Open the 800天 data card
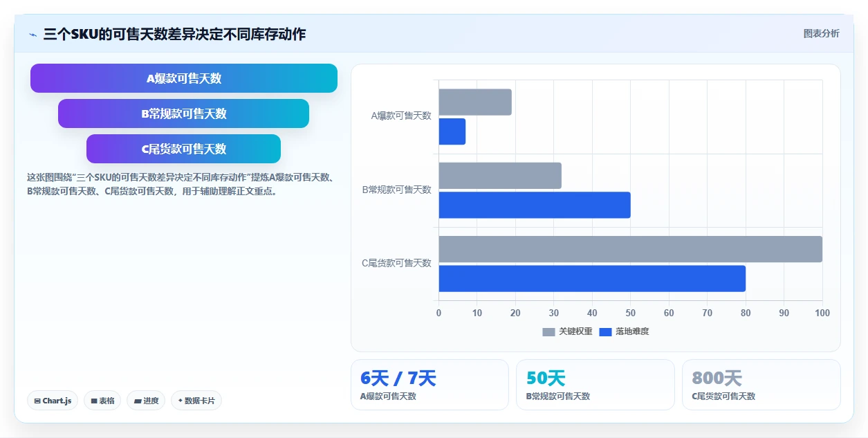 click(x=761, y=385)
